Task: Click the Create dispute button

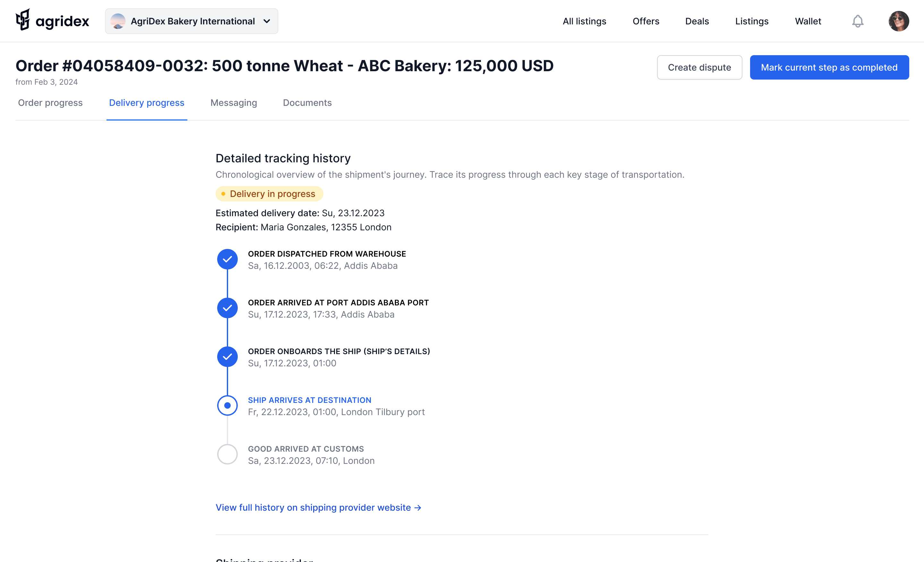Action: [x=699, y=67]
